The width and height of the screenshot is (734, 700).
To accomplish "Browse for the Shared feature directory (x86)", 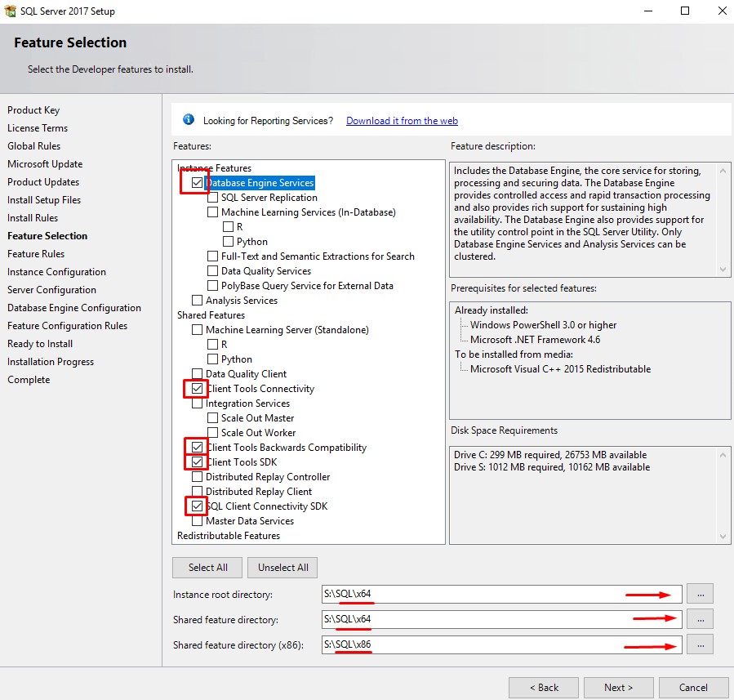I will coord(700,644).
